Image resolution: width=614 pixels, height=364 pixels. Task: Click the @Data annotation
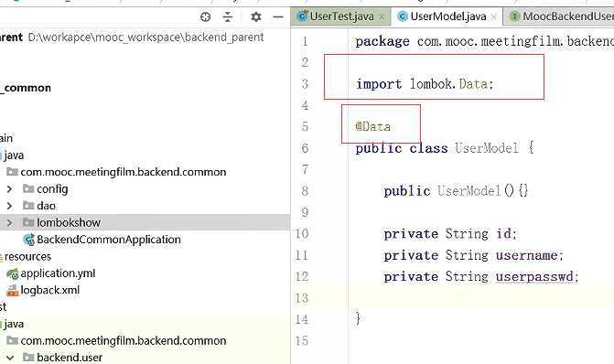coord(372,126)
